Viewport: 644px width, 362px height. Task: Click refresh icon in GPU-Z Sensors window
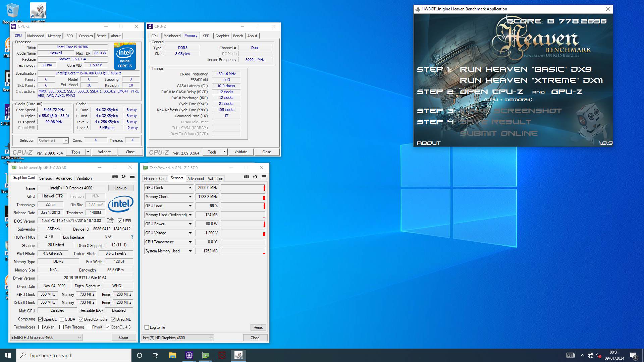[x=255, y=177]
